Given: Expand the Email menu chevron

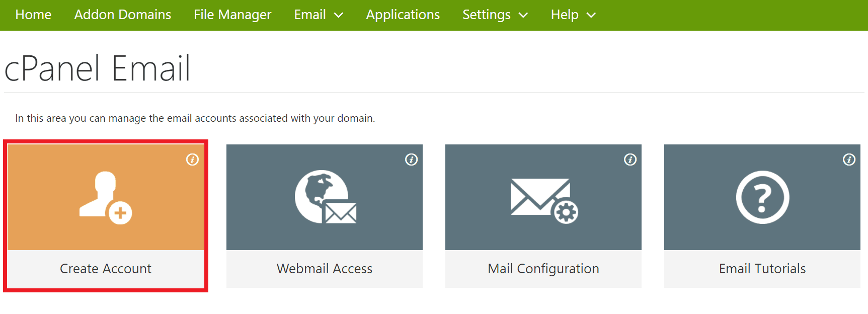Looking at the screenshot, I should coord(339,16).
